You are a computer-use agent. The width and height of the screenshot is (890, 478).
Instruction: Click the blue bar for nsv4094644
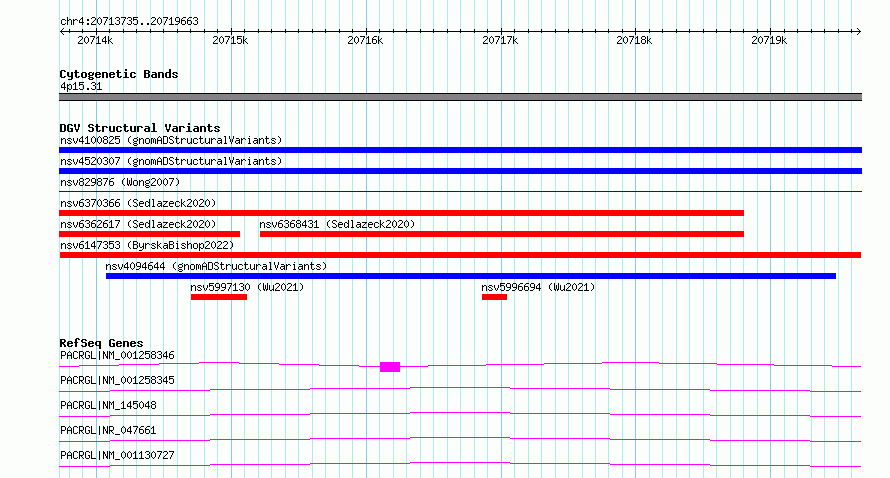(x=471, y=276)
